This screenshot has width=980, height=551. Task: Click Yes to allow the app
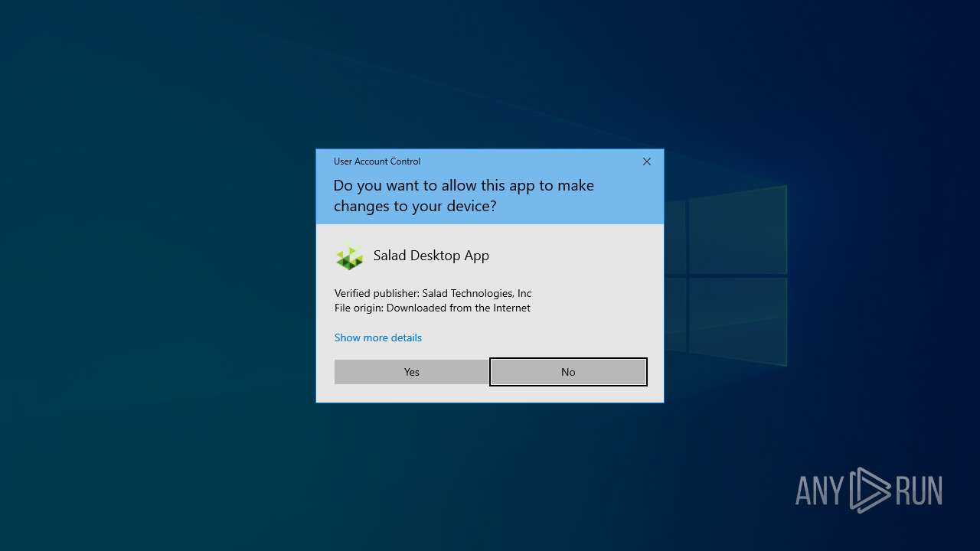click(412, 372)
